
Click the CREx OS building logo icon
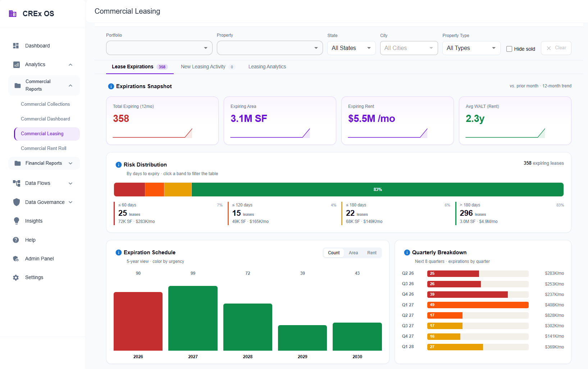click(x=13, y=14)
